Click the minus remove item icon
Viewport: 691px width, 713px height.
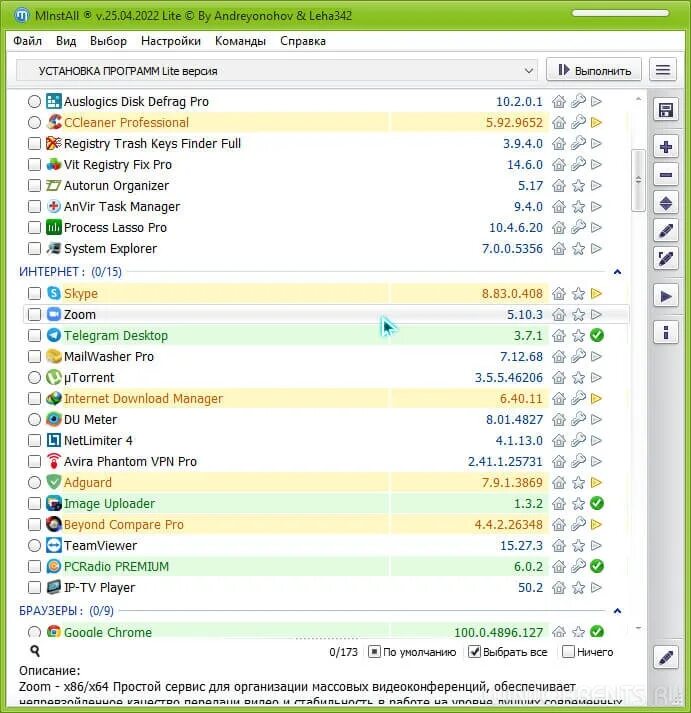tap(666, 175)
